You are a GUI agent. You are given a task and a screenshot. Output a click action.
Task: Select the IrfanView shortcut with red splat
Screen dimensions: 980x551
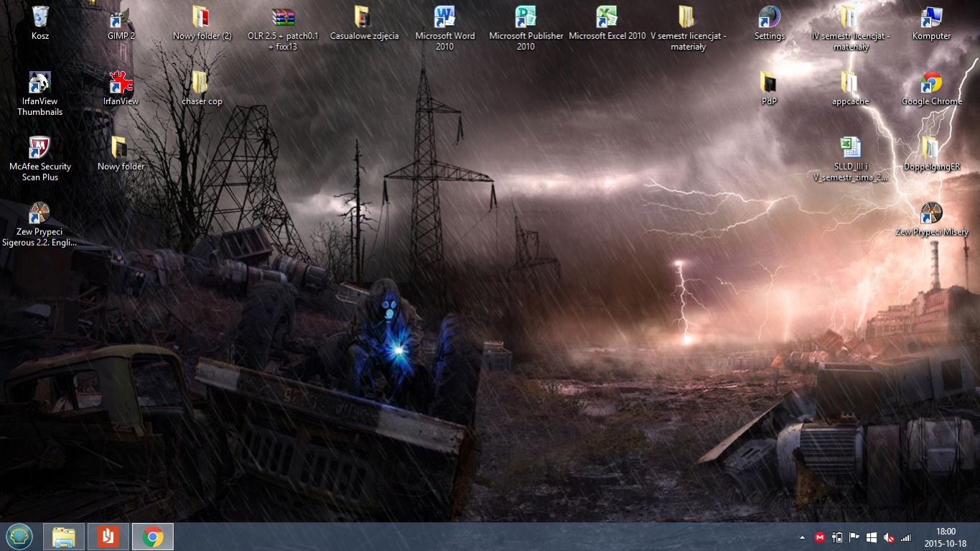(x=121, y=89)
